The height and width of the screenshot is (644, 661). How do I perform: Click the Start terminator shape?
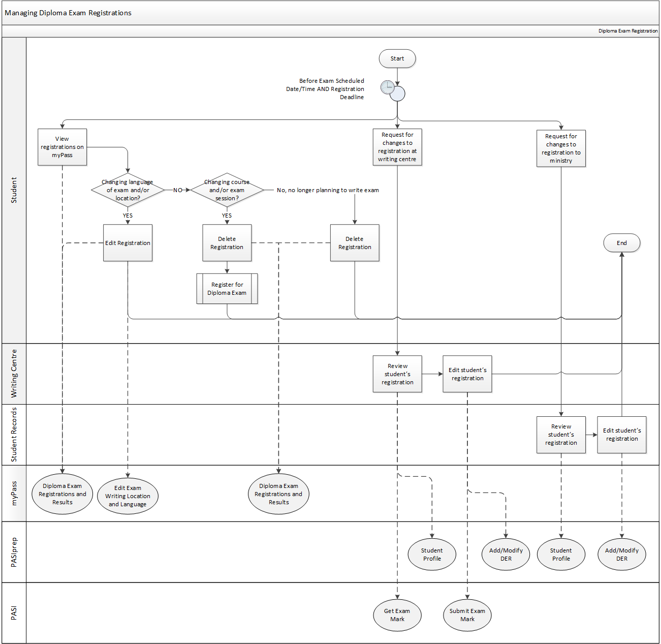coord(397,58)
